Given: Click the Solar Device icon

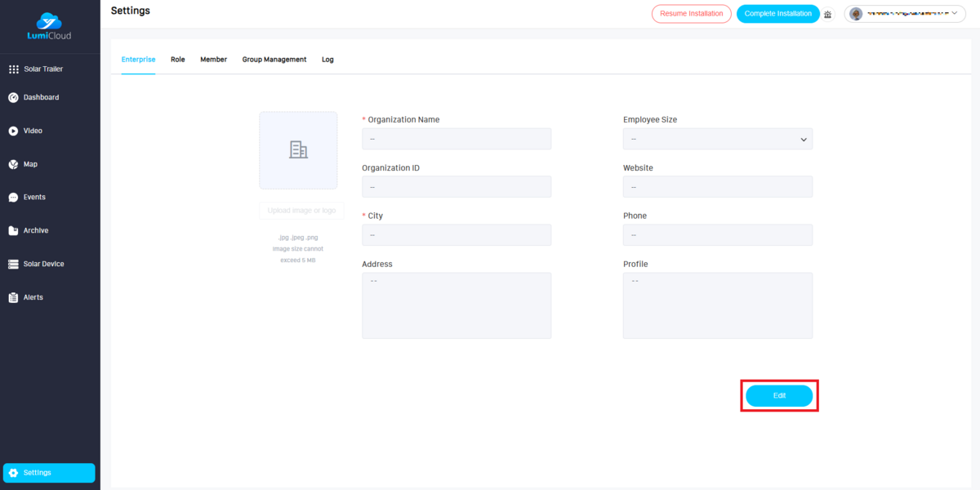Looking at the screenshot, I should point(13,265).
